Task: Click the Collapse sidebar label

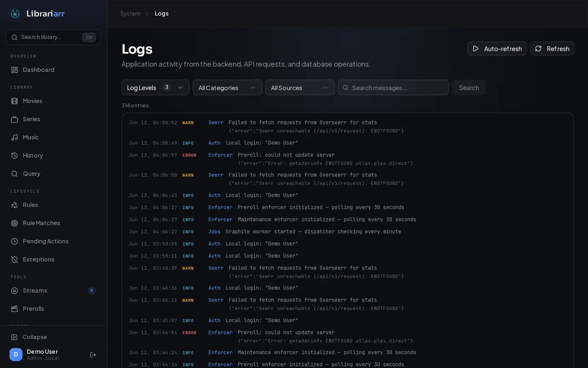Action: coord(35,337)
